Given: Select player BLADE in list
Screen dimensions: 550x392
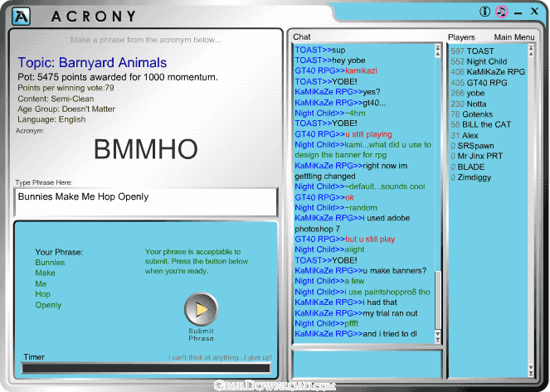Looking at the screenshot, I should [468, 167].
